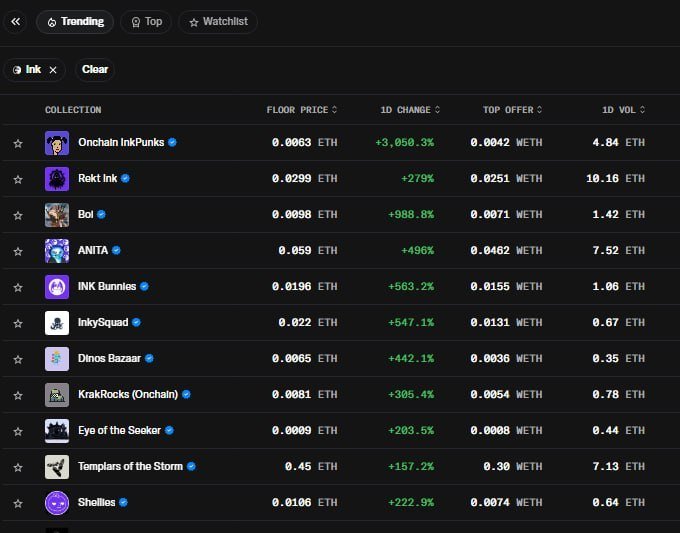
Task: Star KrakRocks (Onchain) to watchlist
Action: click(x=18, y=395)
